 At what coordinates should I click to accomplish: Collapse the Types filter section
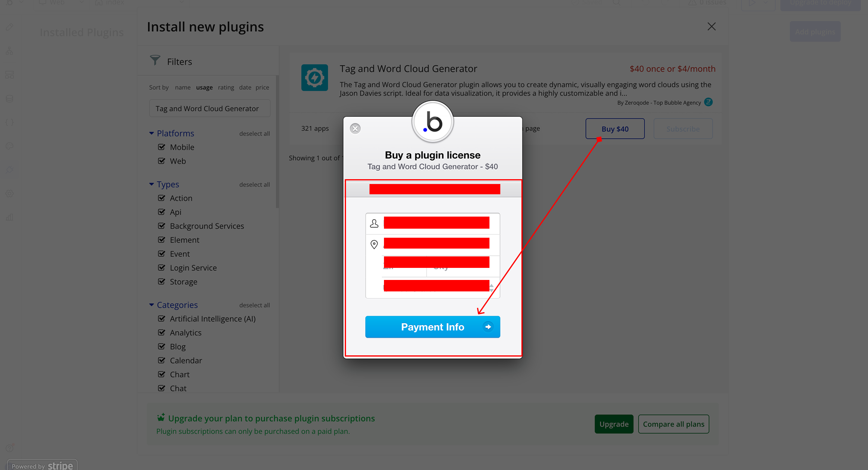152,184
